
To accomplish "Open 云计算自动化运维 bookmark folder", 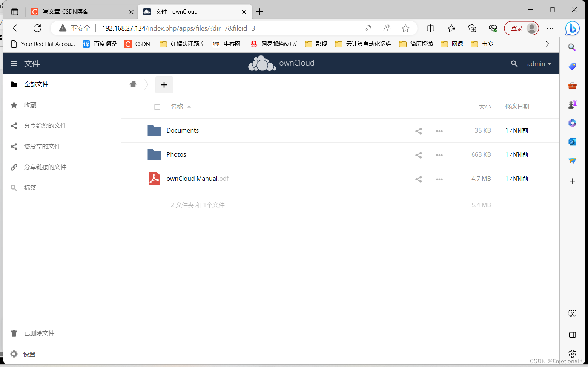I will click(363, 44).
